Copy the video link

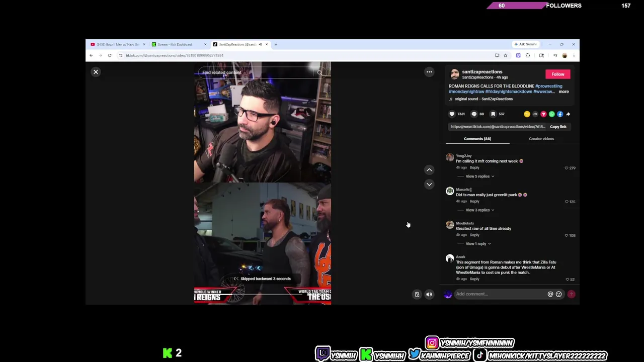point(558,127)
